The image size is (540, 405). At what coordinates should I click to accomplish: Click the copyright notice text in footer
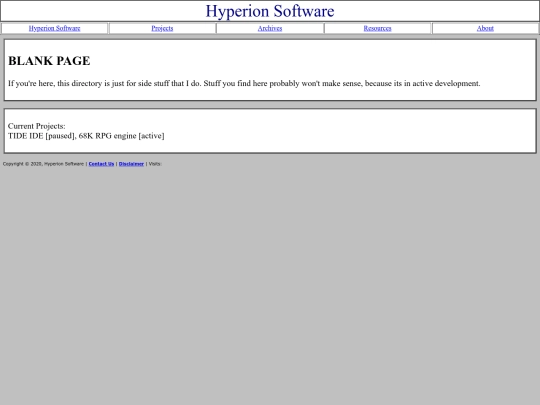coord(43,164)
